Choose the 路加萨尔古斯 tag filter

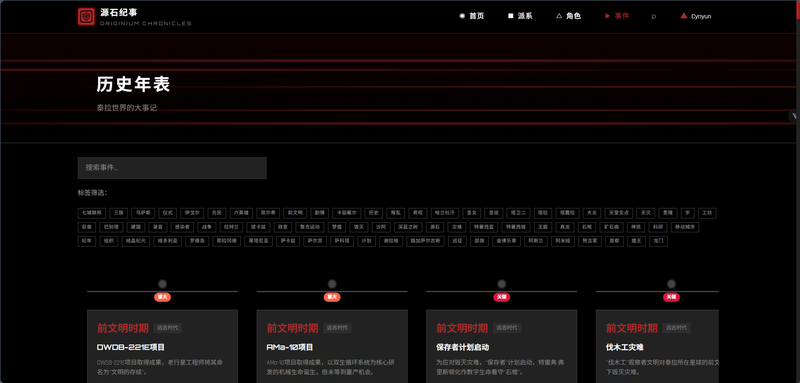click(x=426, y=241)
